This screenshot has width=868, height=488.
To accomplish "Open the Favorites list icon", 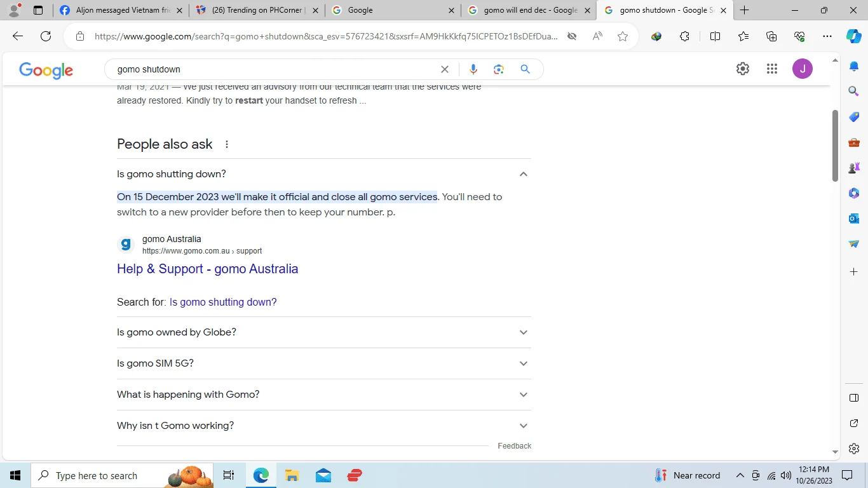I will tap(743, 36).
